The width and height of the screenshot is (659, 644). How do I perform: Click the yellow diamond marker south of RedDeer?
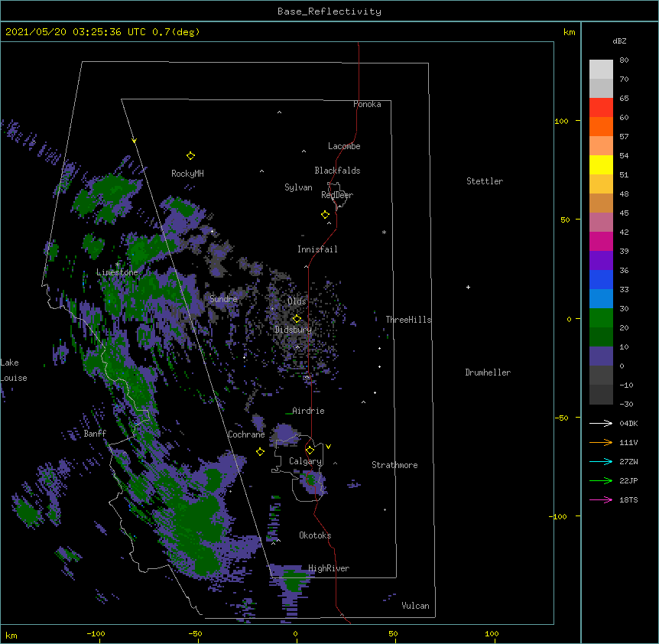[x=325, y=215]
